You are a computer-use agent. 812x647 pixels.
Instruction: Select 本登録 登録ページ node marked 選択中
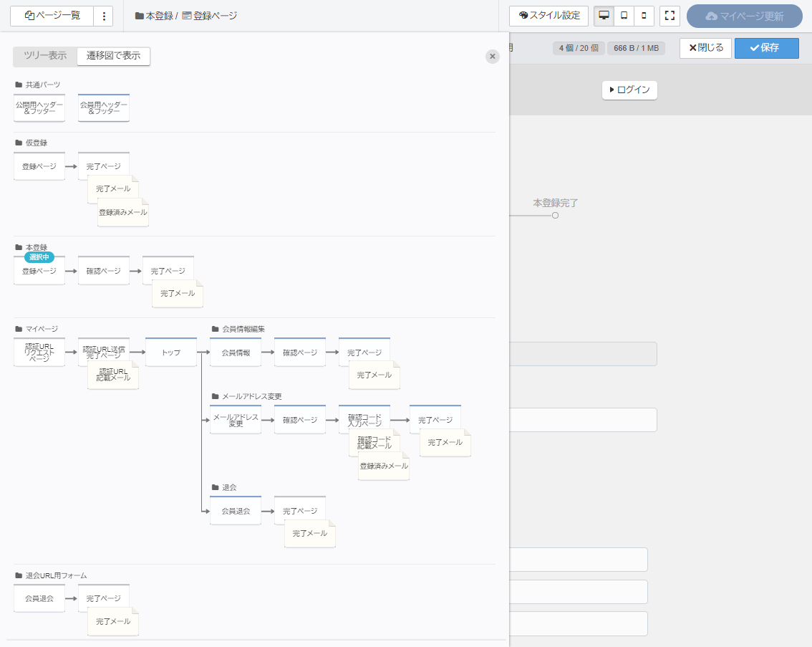39,271
